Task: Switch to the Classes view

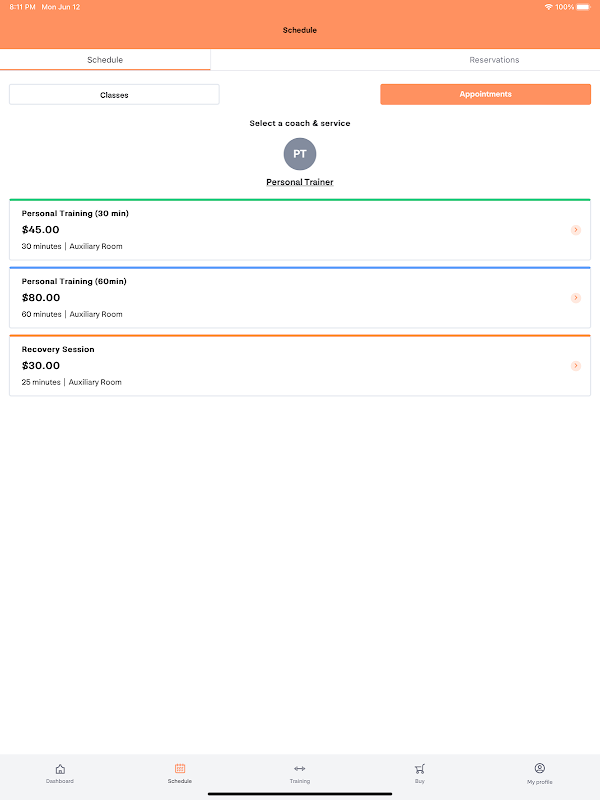Action: click(x=114, y=95)
